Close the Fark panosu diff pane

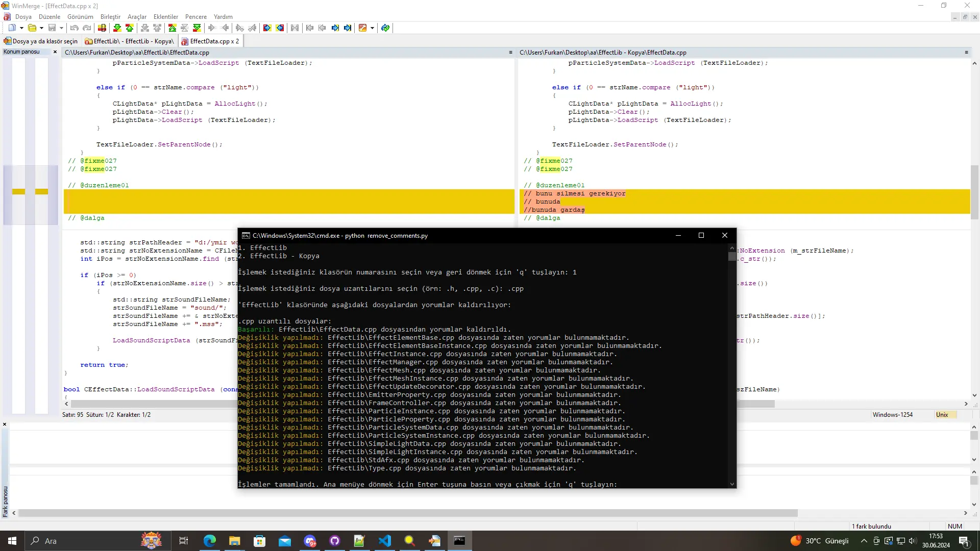click(x=5, y=424)
